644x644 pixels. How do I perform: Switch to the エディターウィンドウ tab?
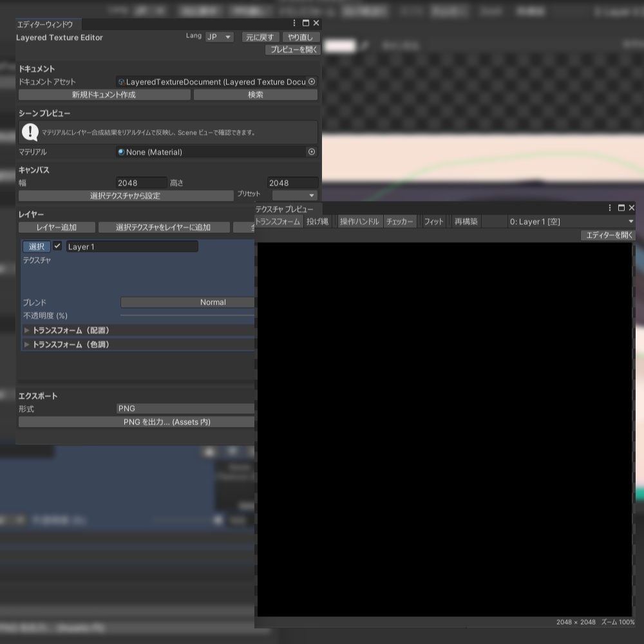45,23
